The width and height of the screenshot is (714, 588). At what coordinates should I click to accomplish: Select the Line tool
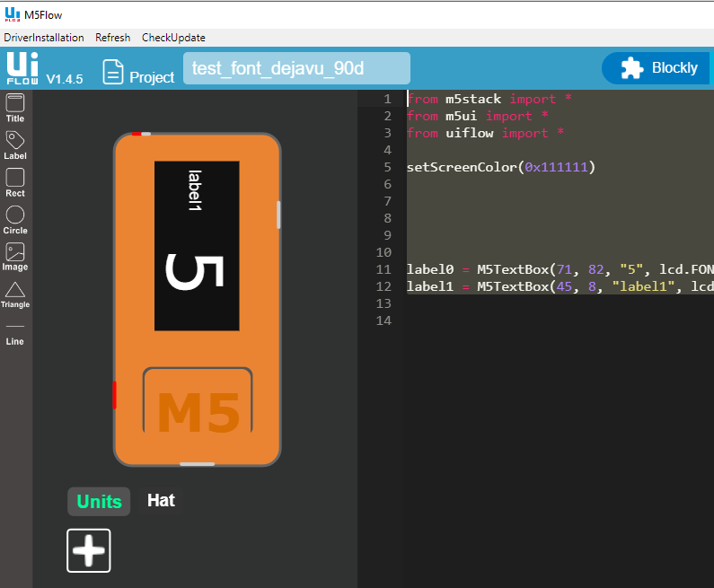pyautogui.click(x=15, y=332)
